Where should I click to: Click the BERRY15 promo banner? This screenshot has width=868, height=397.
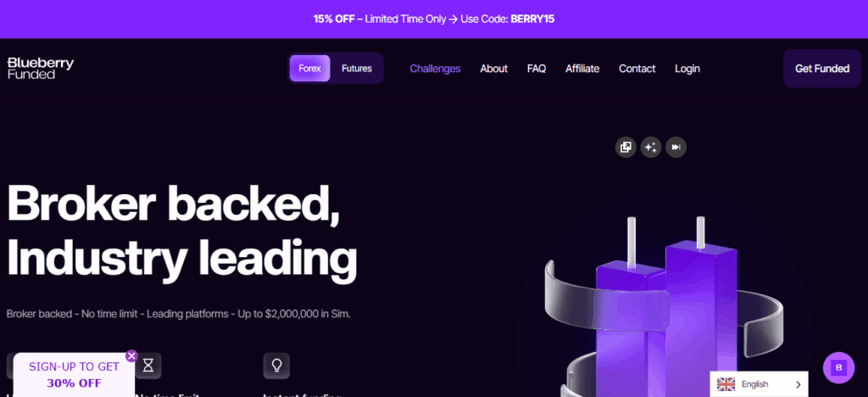click(434, 19)
